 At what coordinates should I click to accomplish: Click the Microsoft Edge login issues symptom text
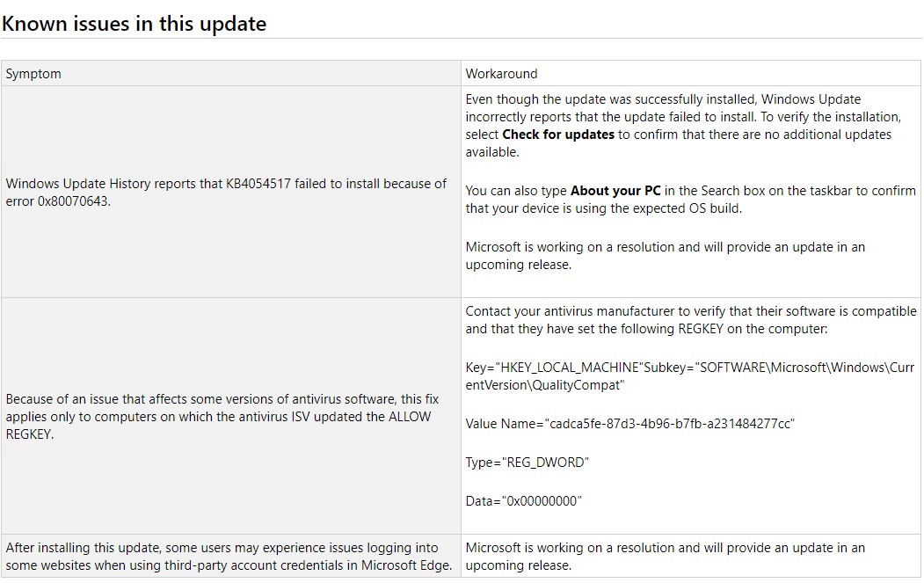click(229, 557)
